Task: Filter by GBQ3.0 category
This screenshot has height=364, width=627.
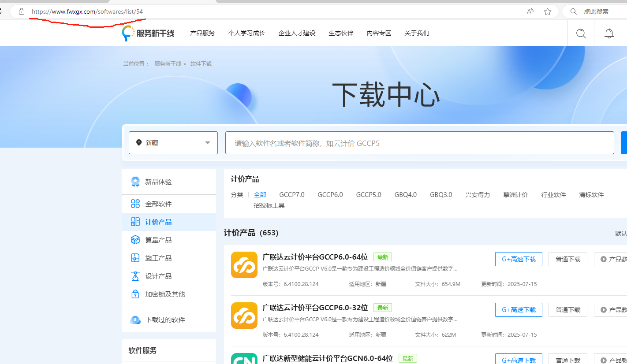Action: coord(441,195)
